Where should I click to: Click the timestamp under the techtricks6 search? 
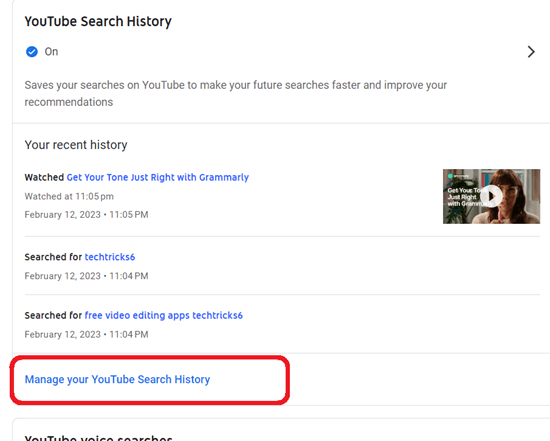coord(86,276)
